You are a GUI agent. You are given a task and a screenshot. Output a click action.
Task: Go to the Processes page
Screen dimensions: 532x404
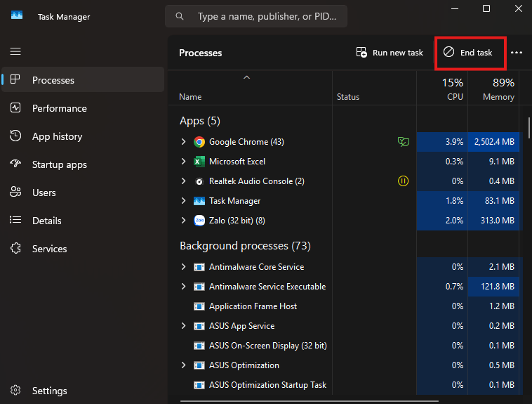pos(83,80)
